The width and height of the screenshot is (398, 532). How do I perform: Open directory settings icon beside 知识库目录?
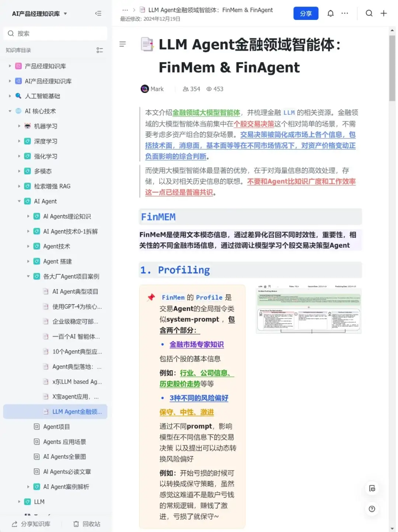100,50
